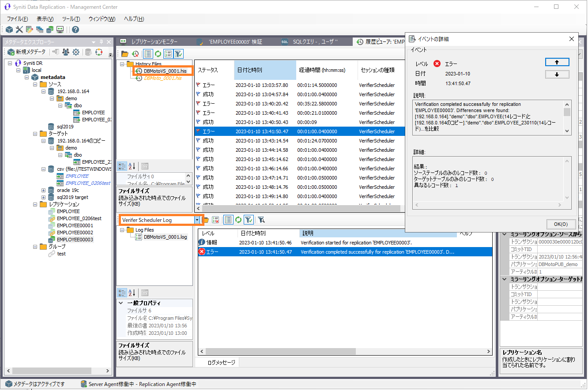Toggle categorized view under Log Files tree
The image size is (588, 390).
point(122,292)
